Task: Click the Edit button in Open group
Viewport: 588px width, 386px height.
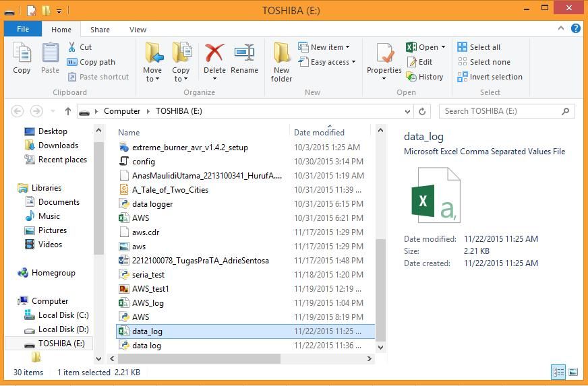Action: (x=419, y=62)
